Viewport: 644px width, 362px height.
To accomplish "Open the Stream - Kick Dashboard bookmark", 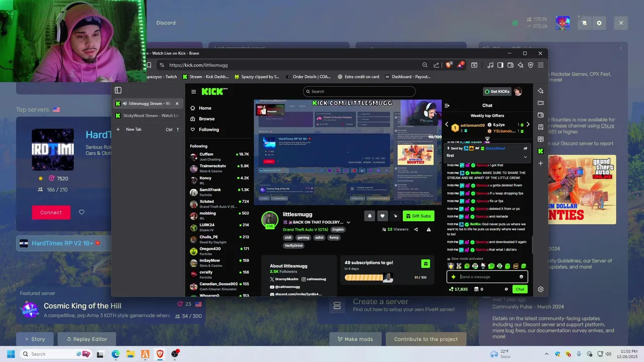I will pos(205,77).
